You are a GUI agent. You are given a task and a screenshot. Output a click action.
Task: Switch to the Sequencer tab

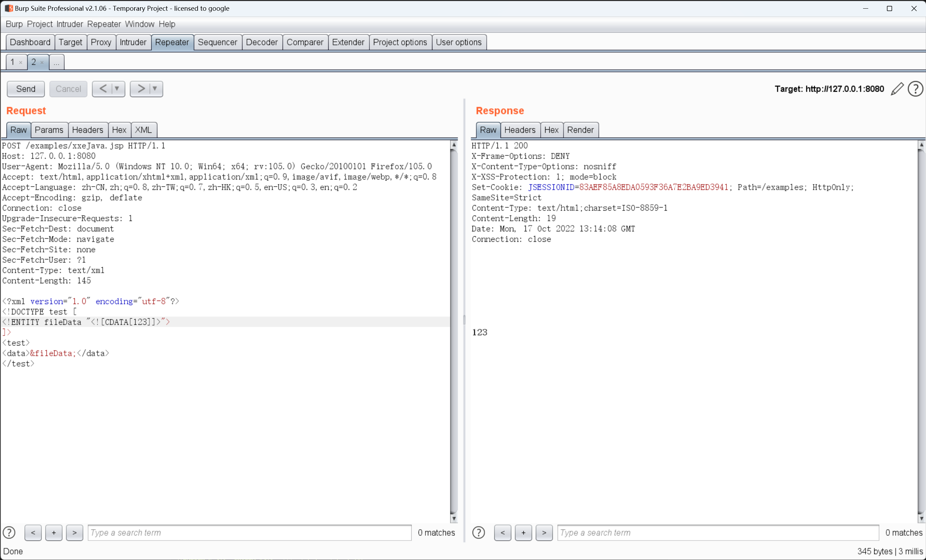217,42
